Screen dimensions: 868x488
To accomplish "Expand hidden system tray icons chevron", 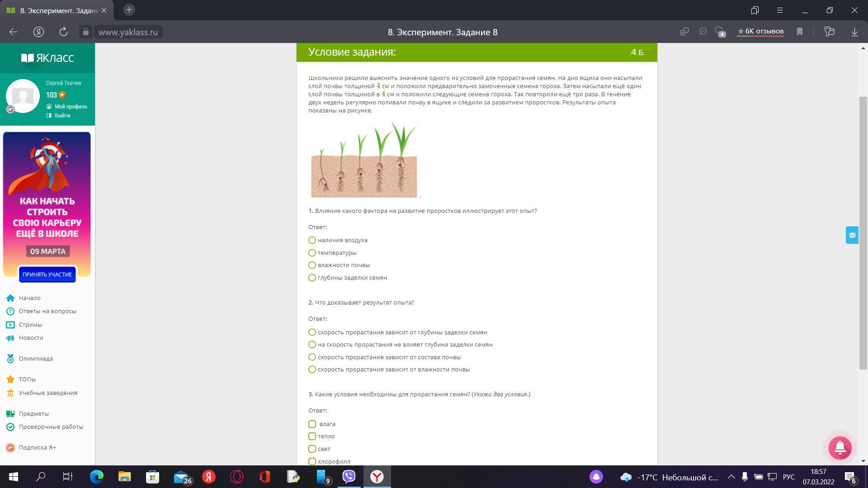I will pos(731,477).
